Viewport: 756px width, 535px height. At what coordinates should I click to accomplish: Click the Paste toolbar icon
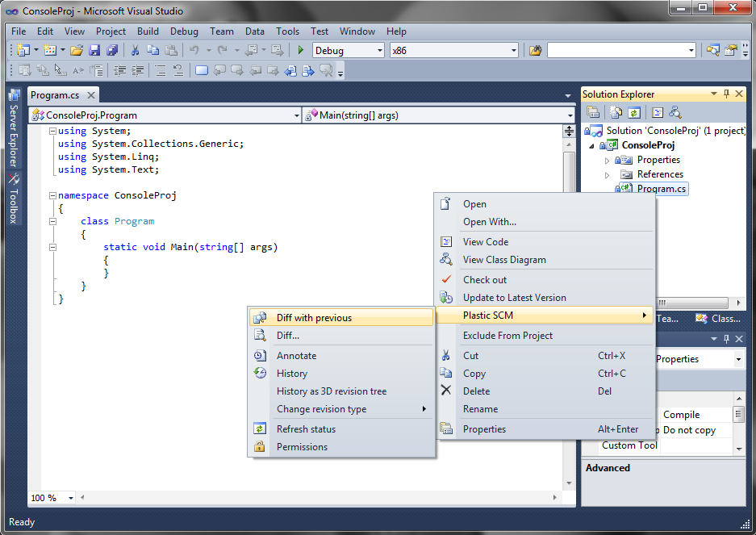(x=171, y=50)
